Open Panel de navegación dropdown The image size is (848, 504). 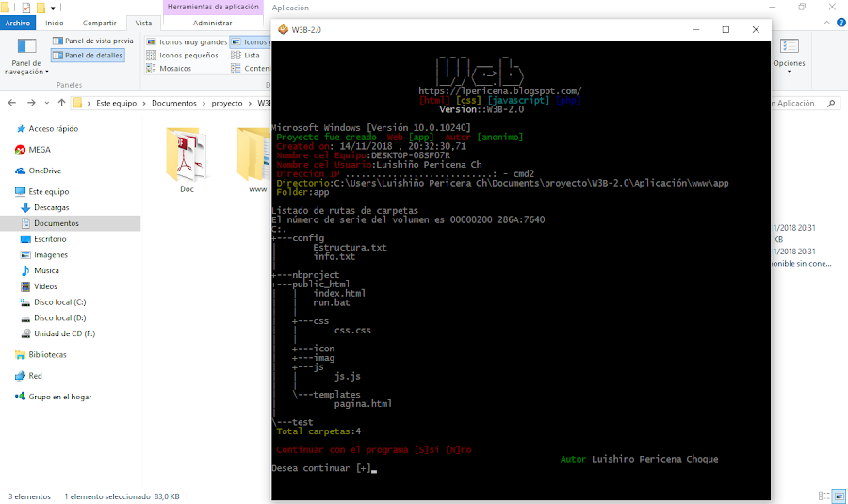(26, 68)
